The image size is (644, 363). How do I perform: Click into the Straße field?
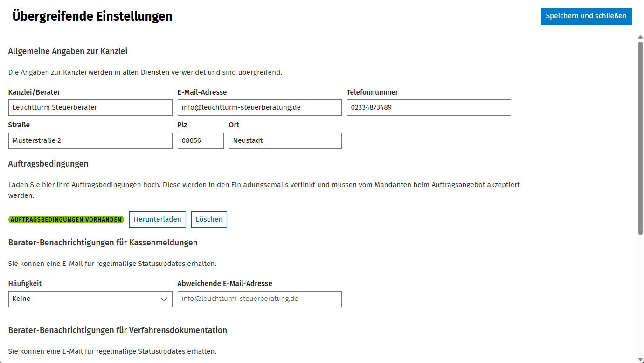click(x=90, y=140)
